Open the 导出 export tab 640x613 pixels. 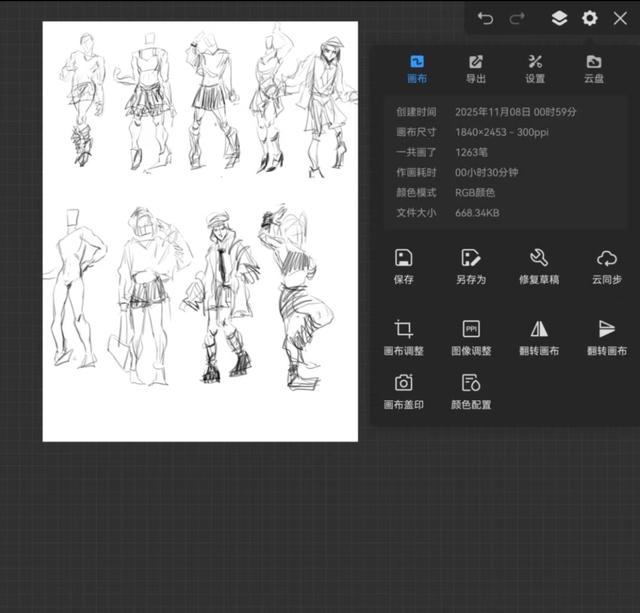(x=476, y=68)
